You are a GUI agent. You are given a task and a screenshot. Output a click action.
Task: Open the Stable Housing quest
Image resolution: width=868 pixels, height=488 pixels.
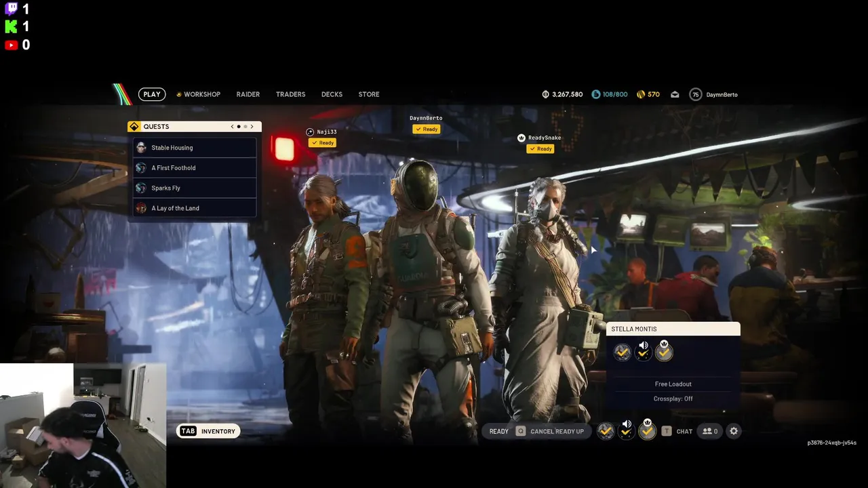pyautogui.click(x=195, y=148)
